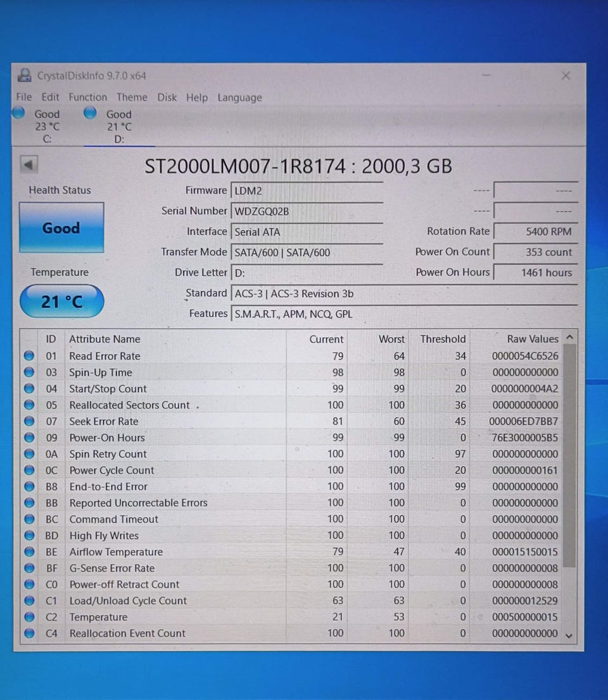Click the previous disk arrow button
This screenshot has width=608, height=700.
(29, 165)
